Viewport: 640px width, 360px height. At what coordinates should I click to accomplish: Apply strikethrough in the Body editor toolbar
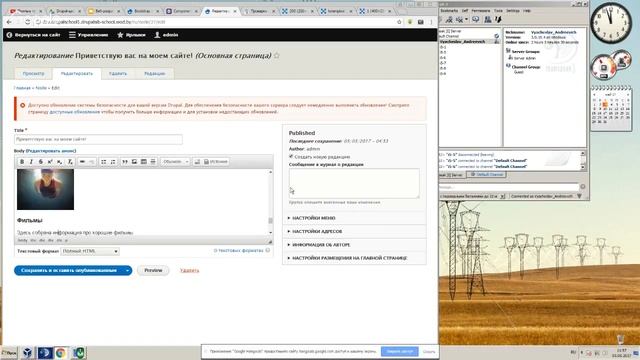point(40,162)
